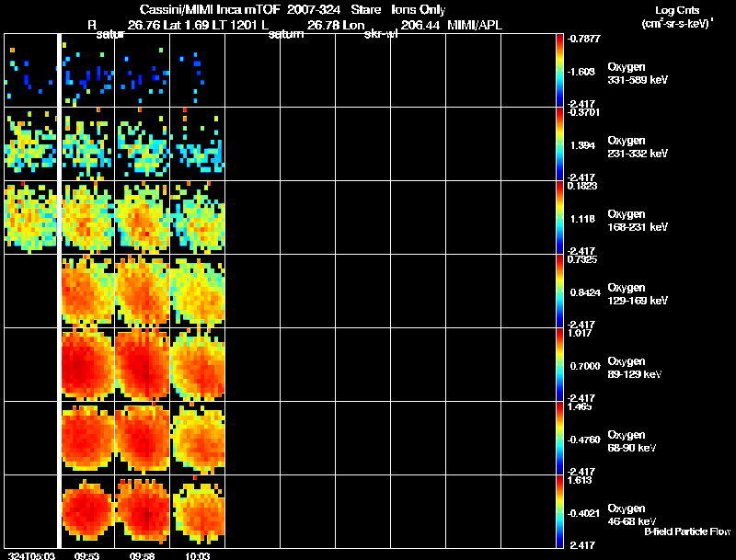Viewport: 736px width, 560px height.
Task: Click the '10:03' time label
Action: click(x=197, y=555)
